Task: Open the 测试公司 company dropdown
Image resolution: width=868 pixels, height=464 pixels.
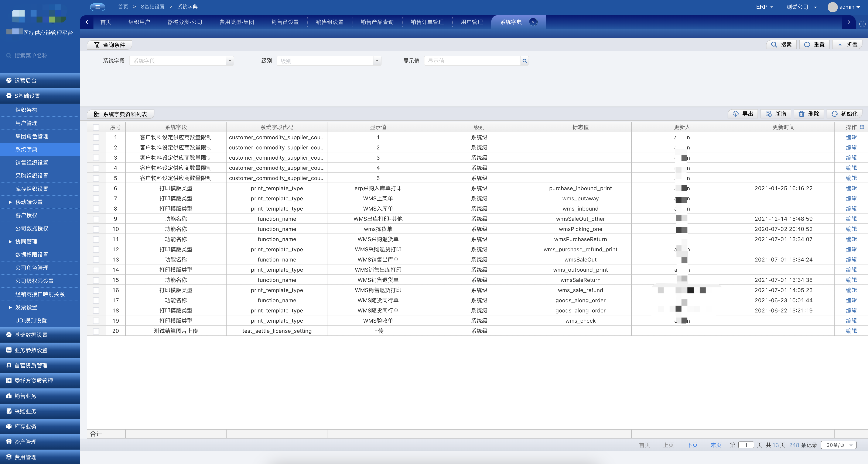Action: (x=801, y=7)
